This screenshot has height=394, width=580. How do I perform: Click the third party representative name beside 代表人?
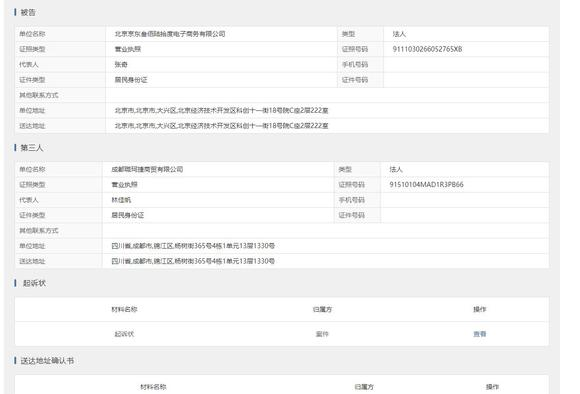point(121,200)
